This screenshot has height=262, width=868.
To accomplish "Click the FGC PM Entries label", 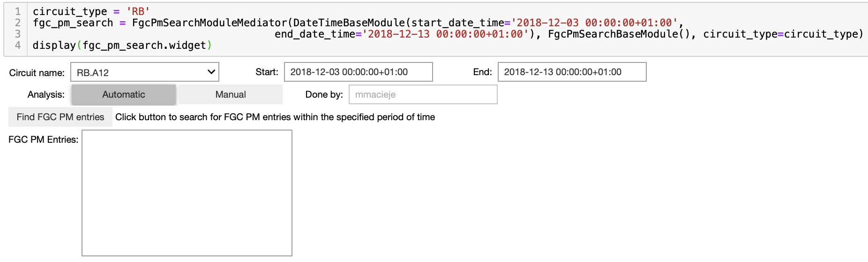I will pos(44,139).
